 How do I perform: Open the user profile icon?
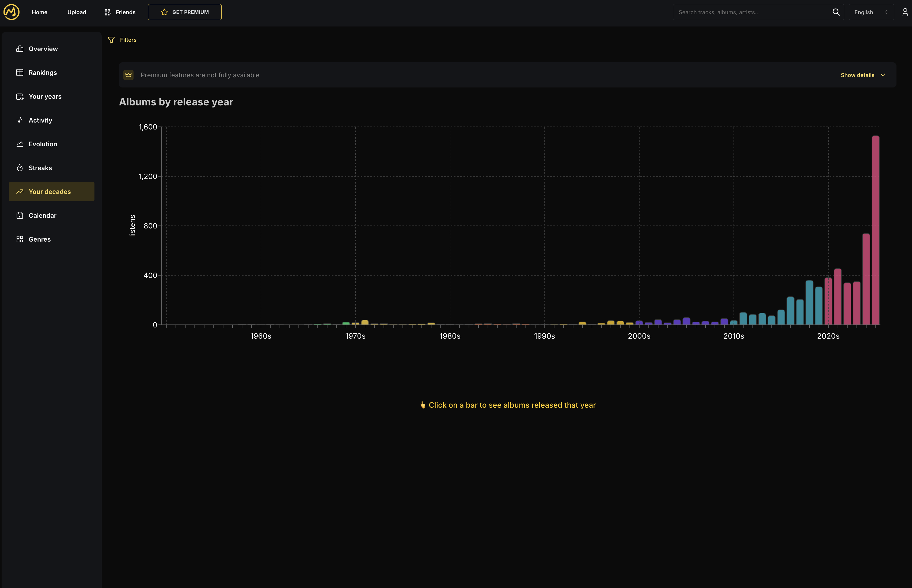click(x=905, y=12)
